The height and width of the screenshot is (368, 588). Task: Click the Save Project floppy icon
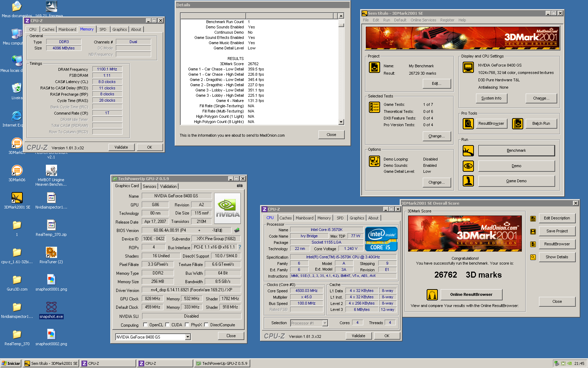pyautogui.click(x=533, y=232)
